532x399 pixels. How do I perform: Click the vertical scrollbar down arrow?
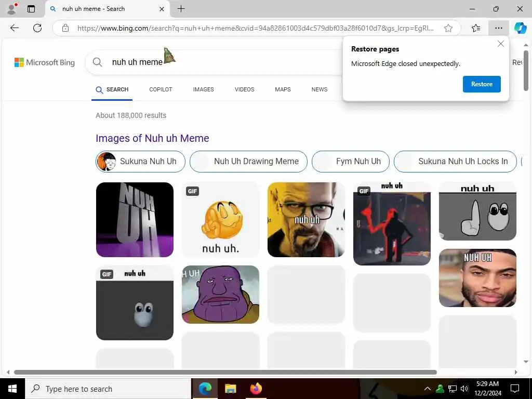coord(526,362)
